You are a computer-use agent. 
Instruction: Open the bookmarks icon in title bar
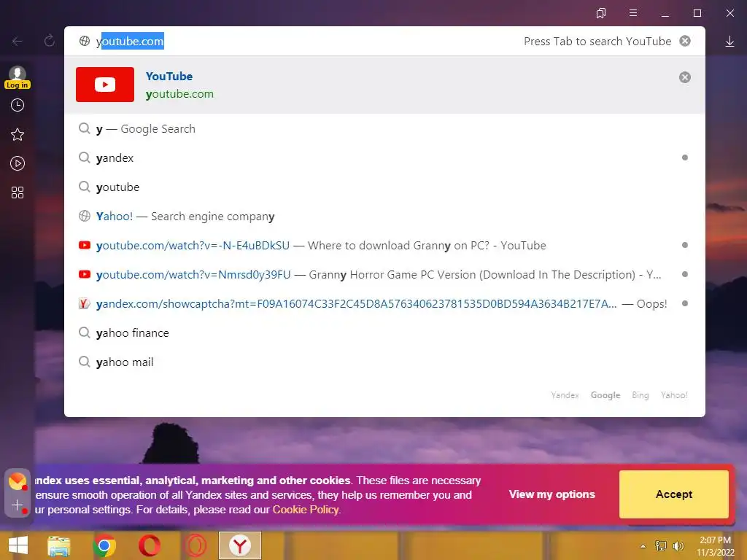[601, 13]
